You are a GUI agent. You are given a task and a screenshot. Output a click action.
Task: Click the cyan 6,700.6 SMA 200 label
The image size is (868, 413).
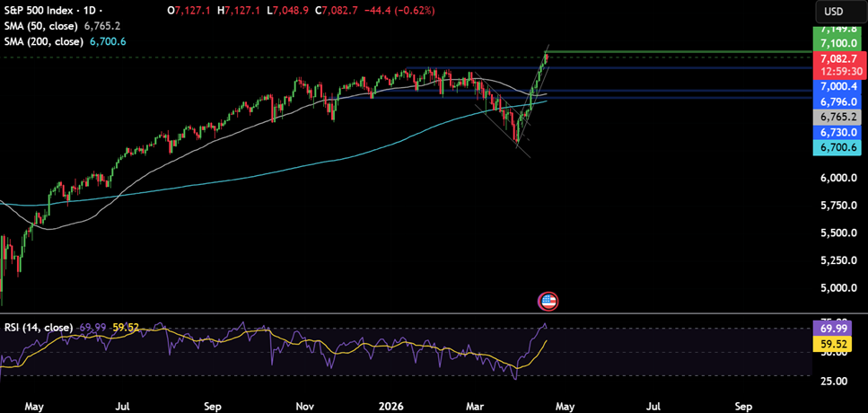837,147
